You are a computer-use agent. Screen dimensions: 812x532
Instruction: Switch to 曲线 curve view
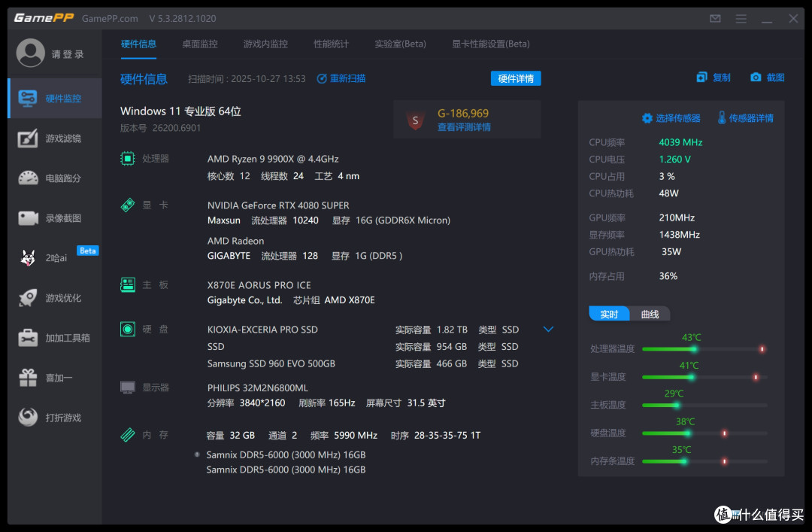pyautogui.click(x=650, y=314)
